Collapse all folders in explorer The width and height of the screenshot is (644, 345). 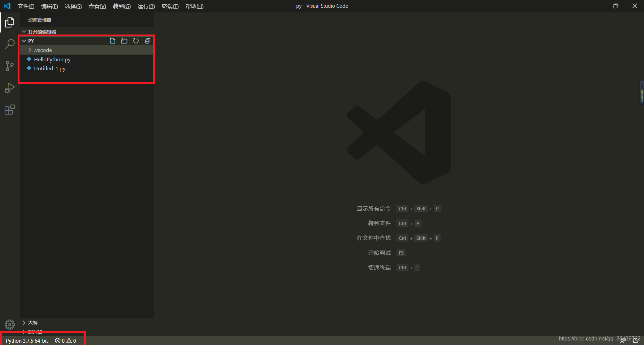pos(148,41)
